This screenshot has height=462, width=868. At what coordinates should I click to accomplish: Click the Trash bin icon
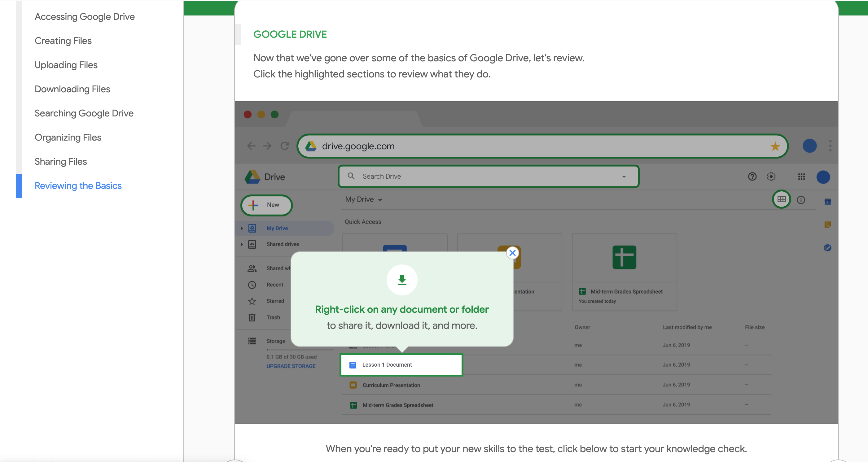252,317
